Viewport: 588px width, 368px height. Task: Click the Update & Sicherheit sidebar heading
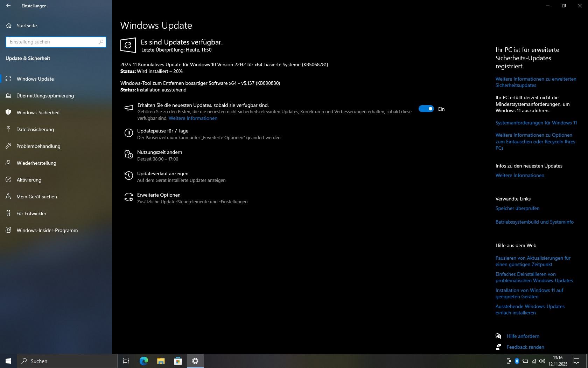point(28,58)
